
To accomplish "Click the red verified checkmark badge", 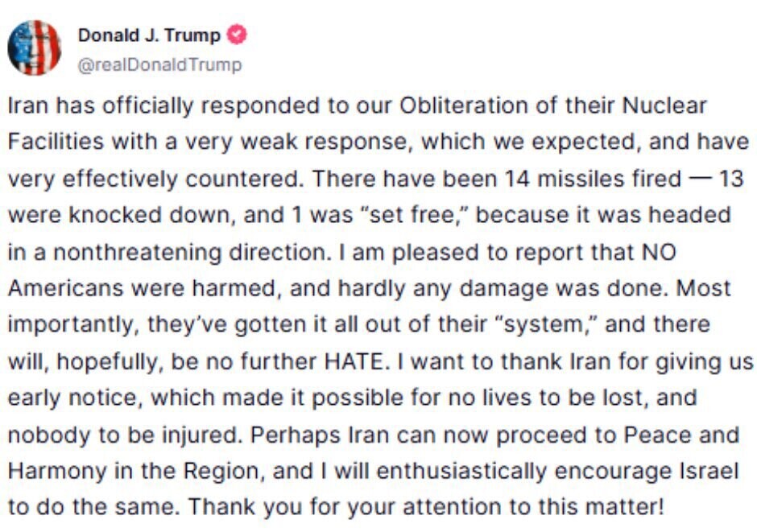I will point(237,35).
